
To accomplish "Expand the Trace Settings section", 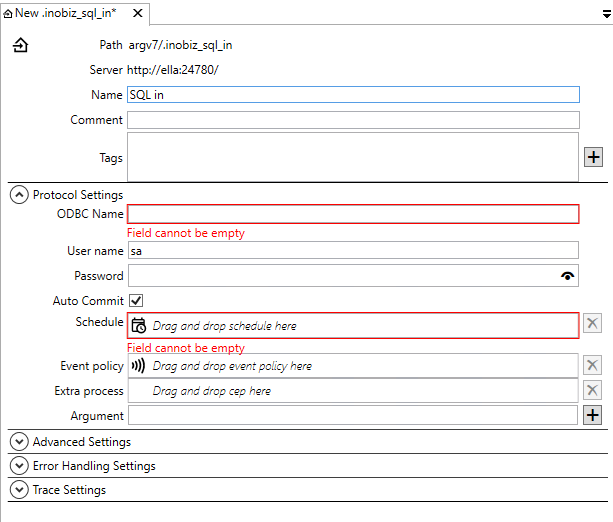I will click(x=19, y=490).
